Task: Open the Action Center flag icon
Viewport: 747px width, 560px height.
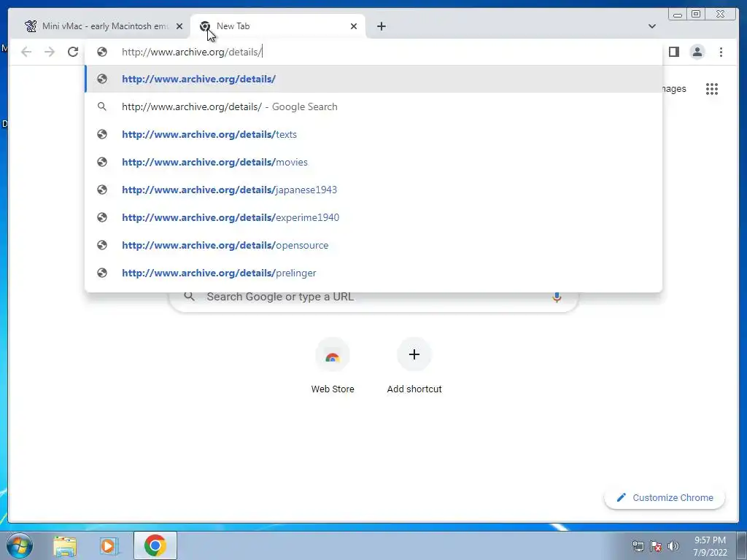Action: 656,546
